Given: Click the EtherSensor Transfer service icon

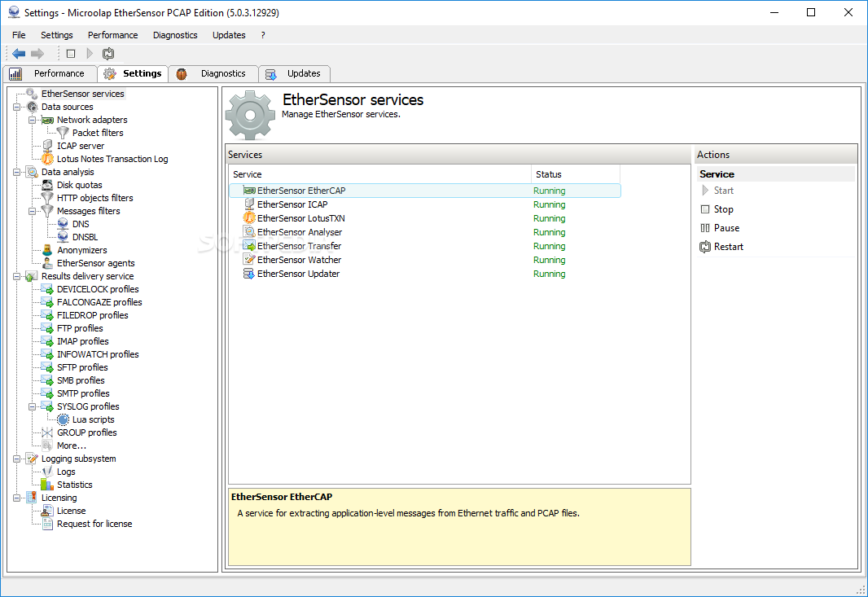Looking at the screenshot, I should point(250,246).
